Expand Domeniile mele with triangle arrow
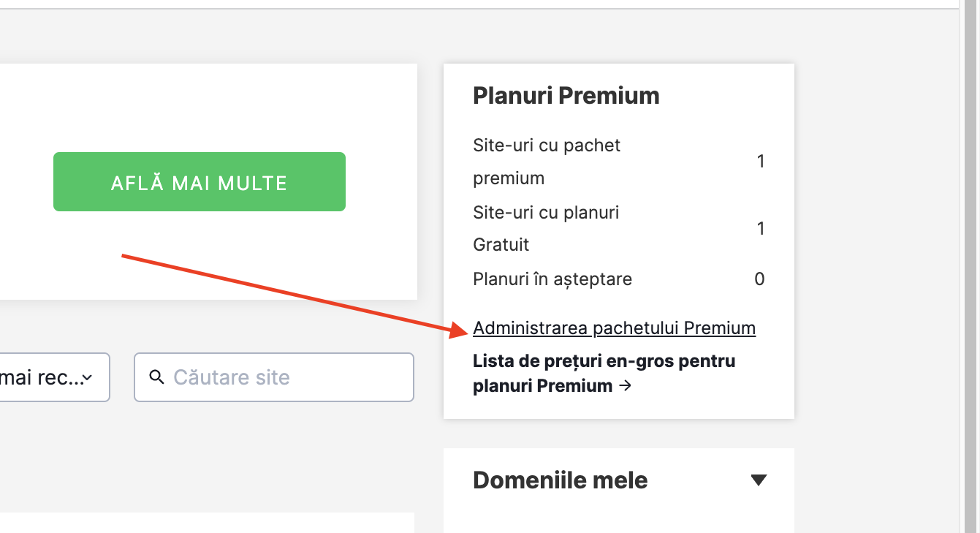Screen dimensions: 980x533 [x=759, y=480]
